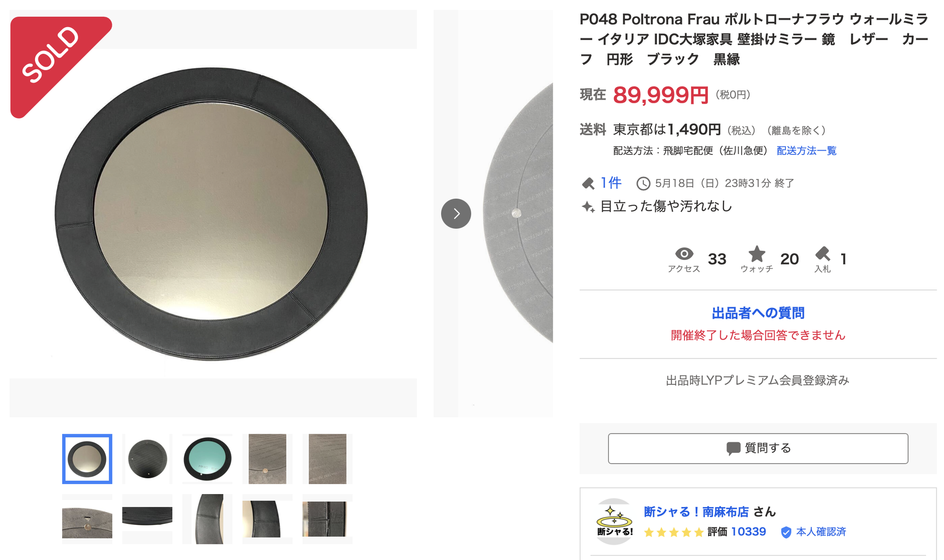Open 出品者への質問 section link

[758, 313]
